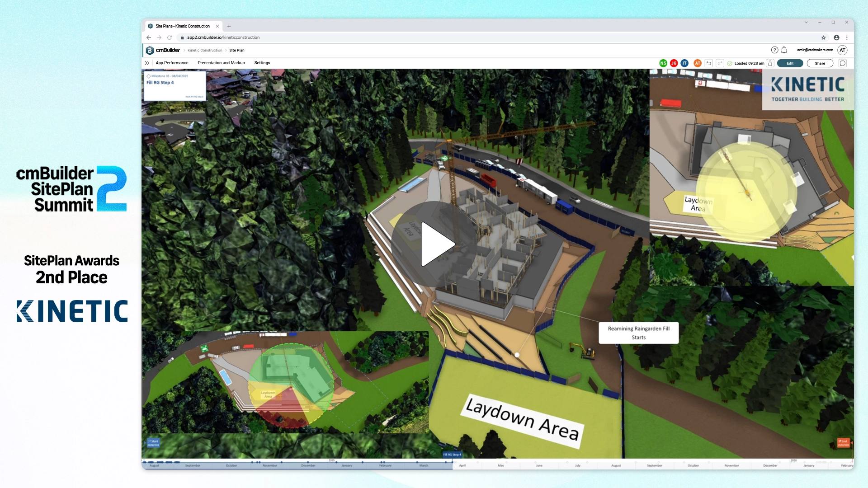Screen dimensions: 868x488
Task: Click the End flag on the timeline
Action: [843, 443]
